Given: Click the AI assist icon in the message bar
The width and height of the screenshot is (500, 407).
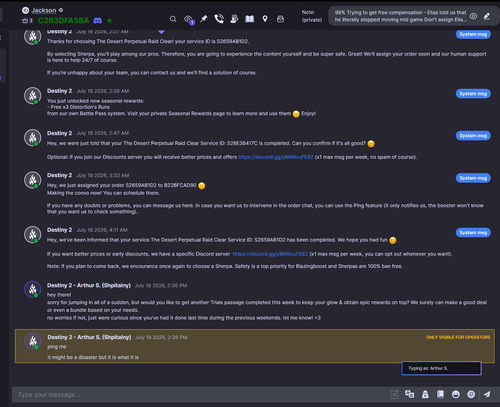Looking at the screenshot, I should point(394,394).
